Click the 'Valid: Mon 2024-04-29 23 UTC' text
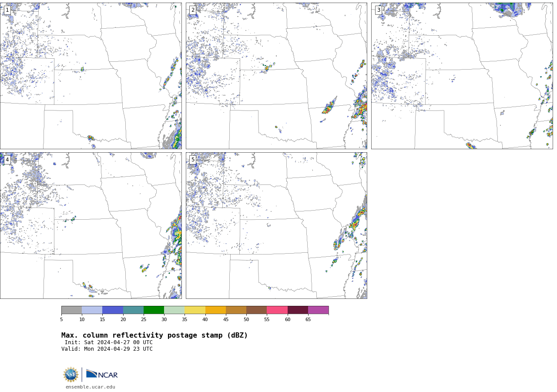 click(x=107, y=349)
